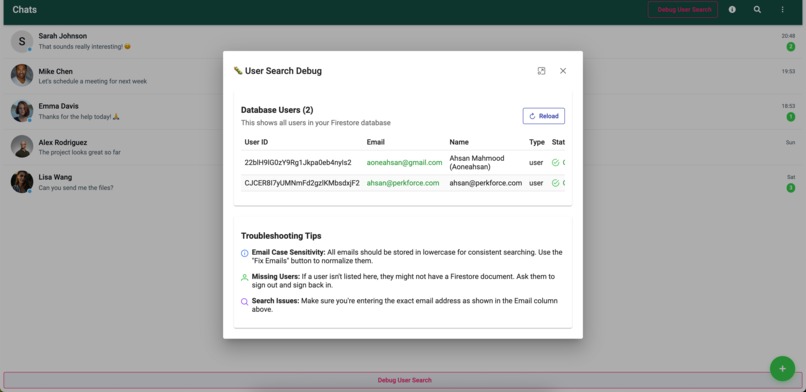
Task: Click the Email column header
Action: 375,142
